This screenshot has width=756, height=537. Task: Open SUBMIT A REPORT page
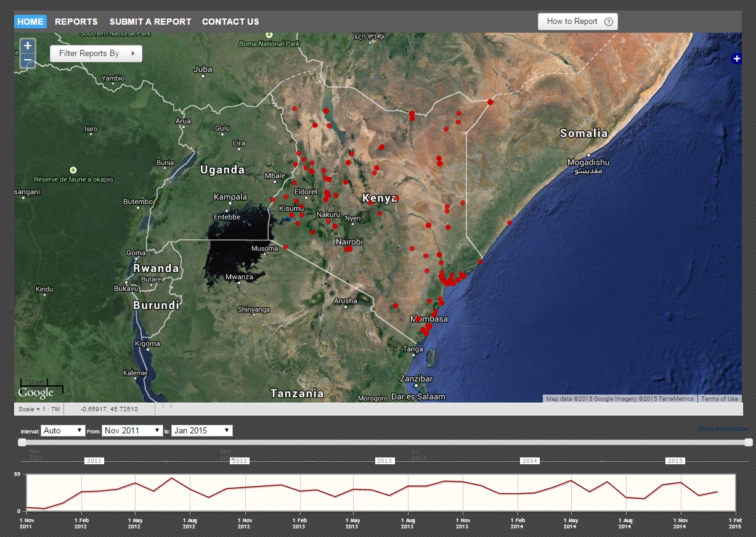(150, 22)
